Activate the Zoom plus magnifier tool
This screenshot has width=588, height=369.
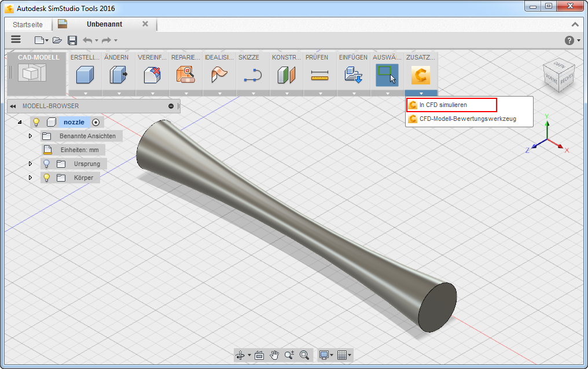[289, 355]
